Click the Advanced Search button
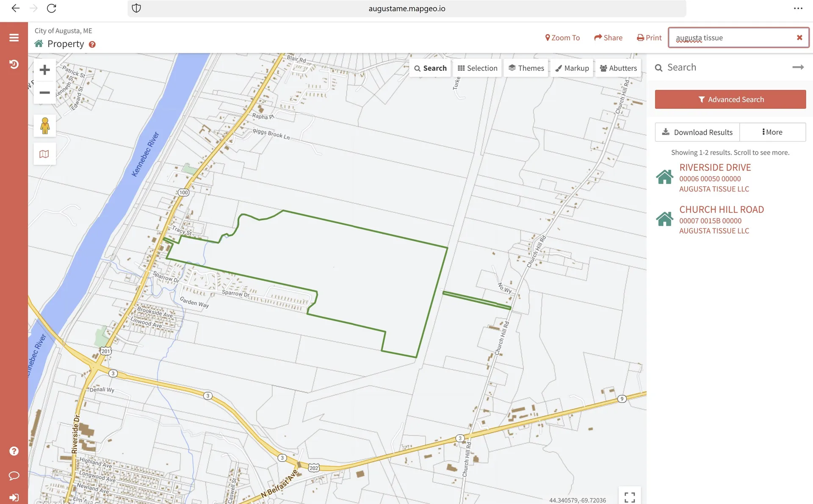The height and width of the screenshot is (504, 813). pyautogui.click(x=730, y=99)
